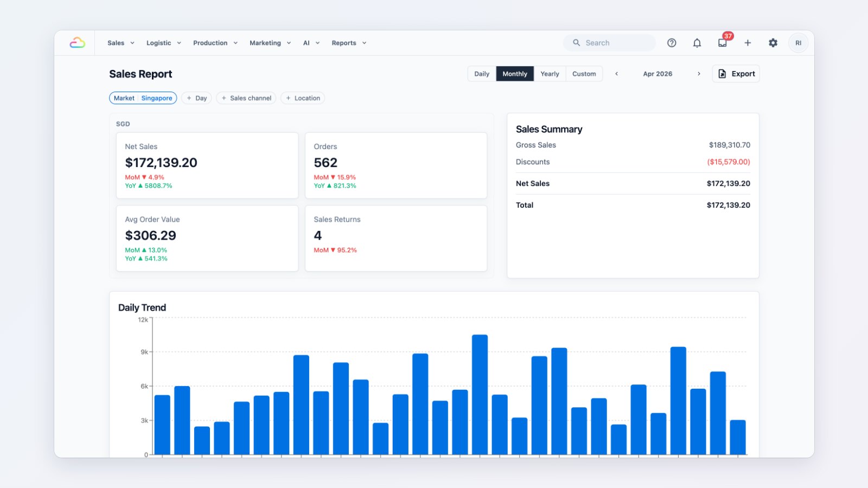
Task: Click the Daily Trend heading
Action: click(142, 307)
